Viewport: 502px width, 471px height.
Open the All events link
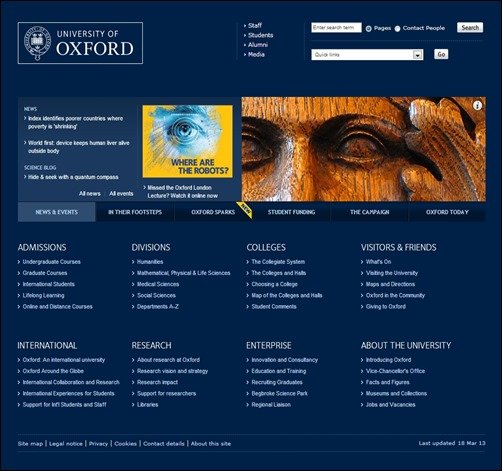(121, 193)
